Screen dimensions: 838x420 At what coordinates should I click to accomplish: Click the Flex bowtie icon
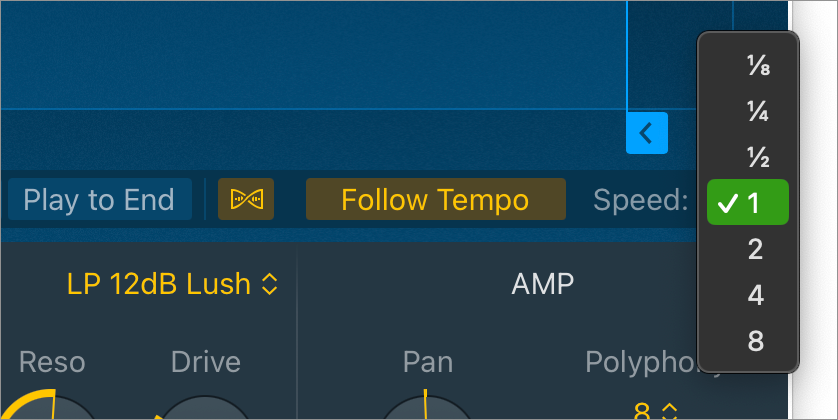point(246,199)
